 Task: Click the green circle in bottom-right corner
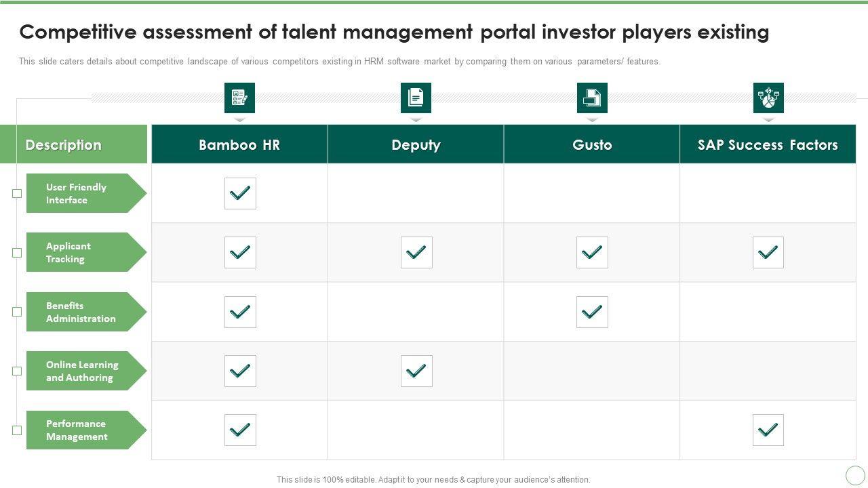pyautogui.click(x=855, y=474)
